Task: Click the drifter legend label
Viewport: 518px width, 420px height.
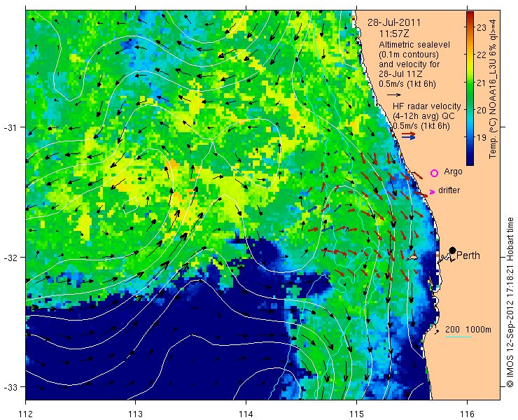Action: click(x=449, y=190)
